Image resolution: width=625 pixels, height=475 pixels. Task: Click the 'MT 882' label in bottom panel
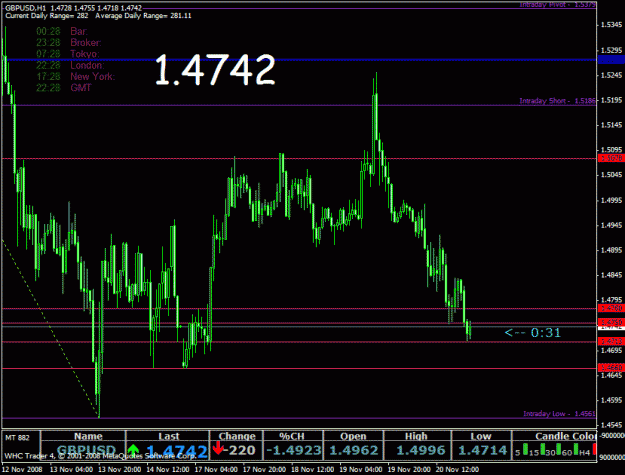pyautogui.click(x=17, y=438)
